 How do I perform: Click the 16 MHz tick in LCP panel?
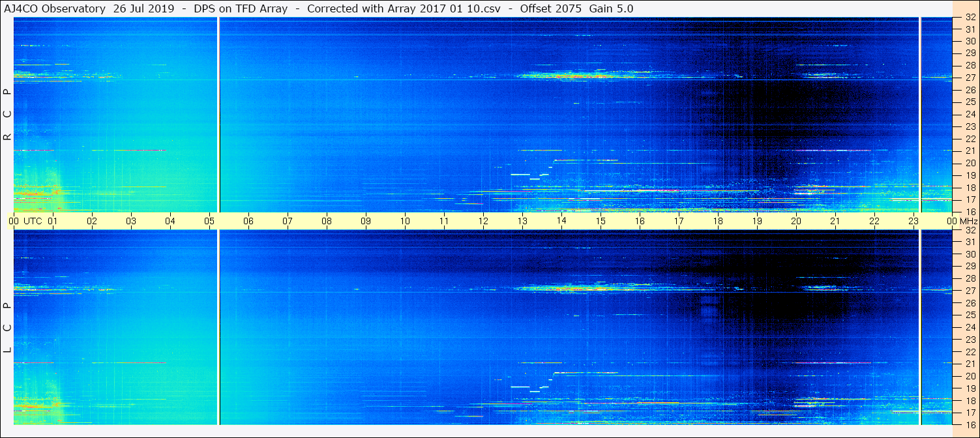(x=970, y=424)
